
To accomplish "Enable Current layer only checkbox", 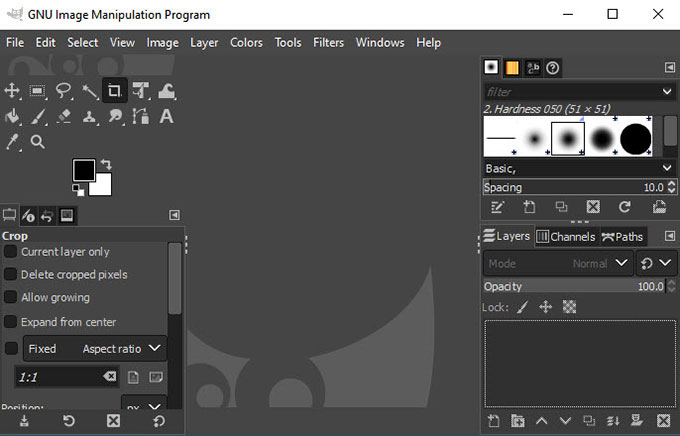I will [x=10, y=252].
